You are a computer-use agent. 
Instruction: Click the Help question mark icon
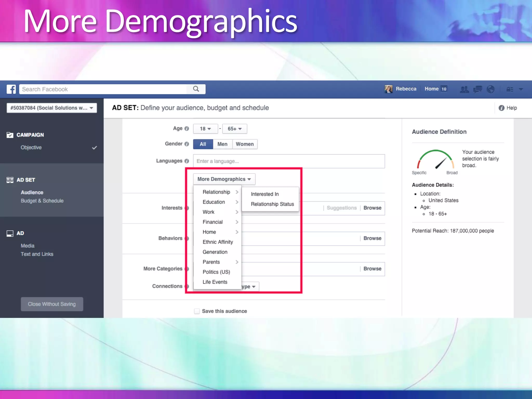[x=501, y=108]
